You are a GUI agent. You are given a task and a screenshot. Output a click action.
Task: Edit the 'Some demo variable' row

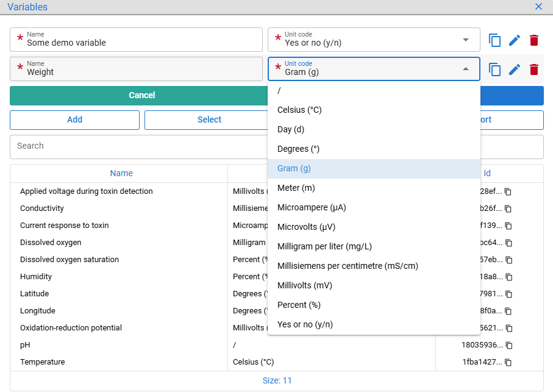[515, 40]
